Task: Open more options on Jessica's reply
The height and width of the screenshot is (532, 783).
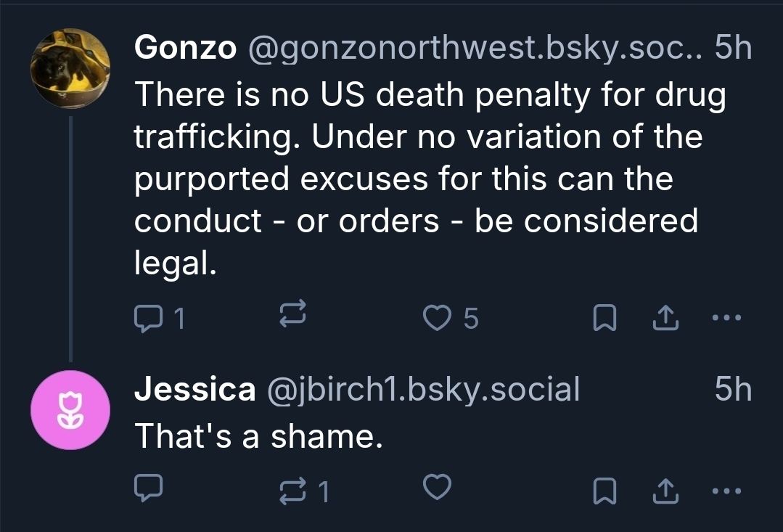Action: (x=726, y=491)
